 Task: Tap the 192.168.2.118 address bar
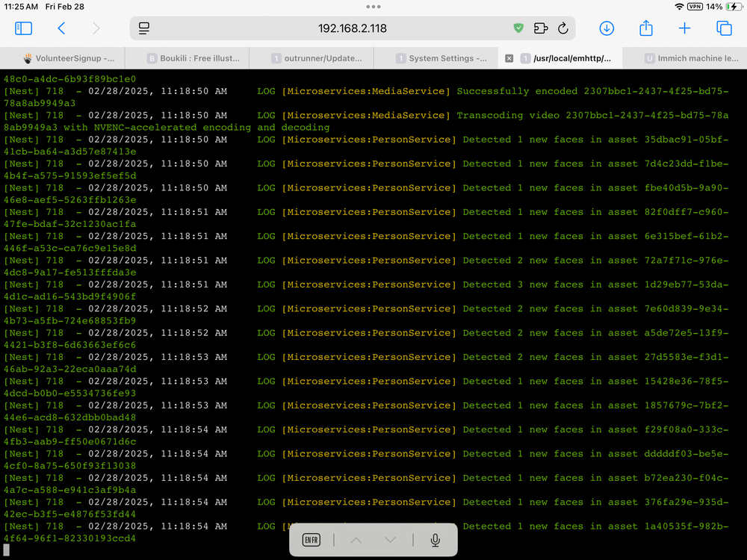click(x=353, y=28)
